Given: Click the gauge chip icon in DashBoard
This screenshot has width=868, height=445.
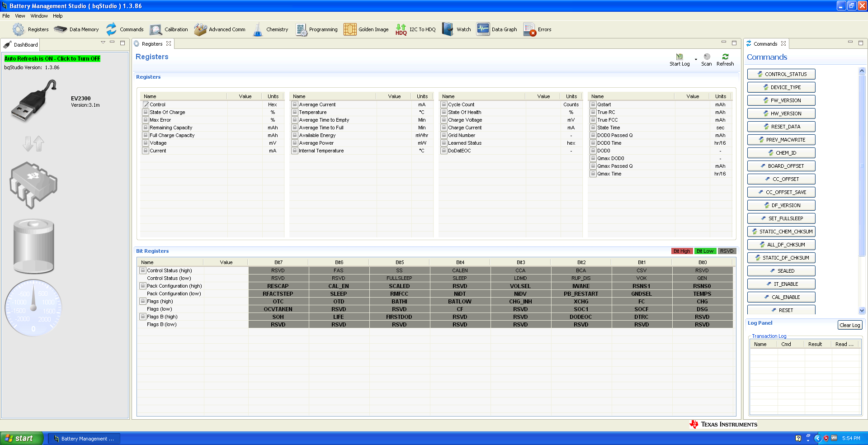Looking at the screenshot, I should (x=34, y=185).
